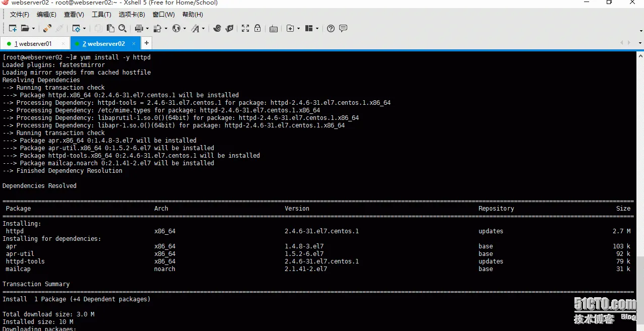Open Help question mark icon
The height and width of the screenshot is (331, 644).
click(331, 28)
